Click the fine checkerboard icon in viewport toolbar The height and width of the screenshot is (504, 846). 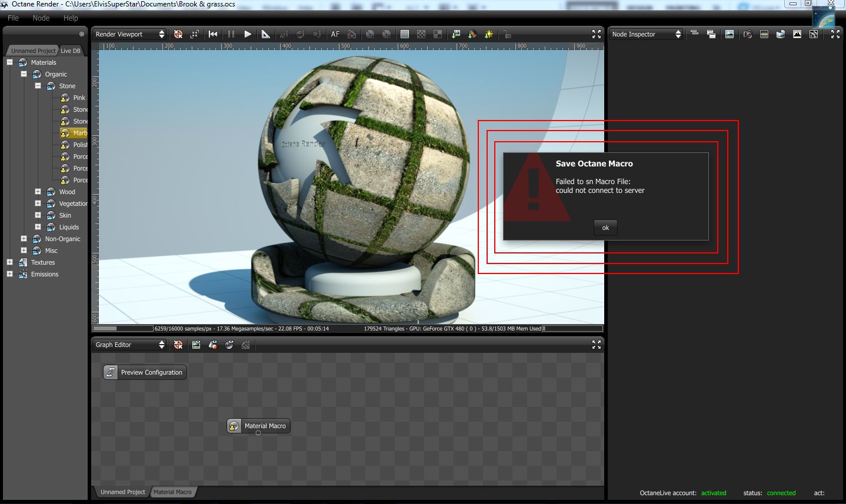coord(405,34)
